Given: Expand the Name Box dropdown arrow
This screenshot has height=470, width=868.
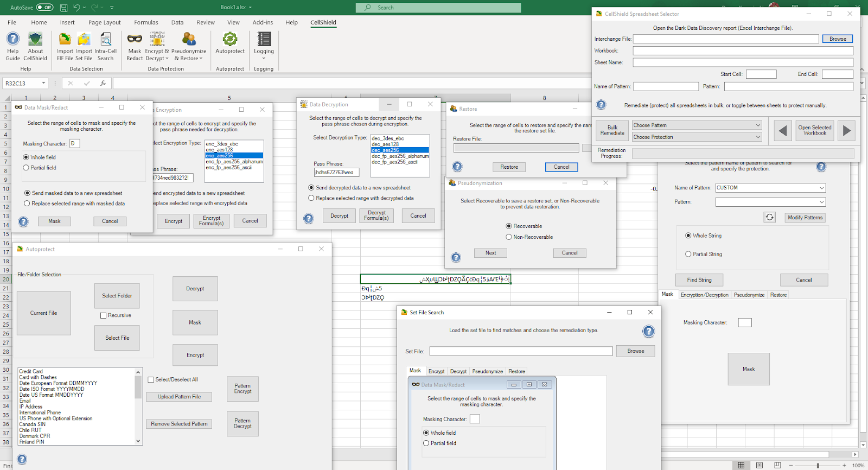Looking at the screenshot, I should click(43, 83).
